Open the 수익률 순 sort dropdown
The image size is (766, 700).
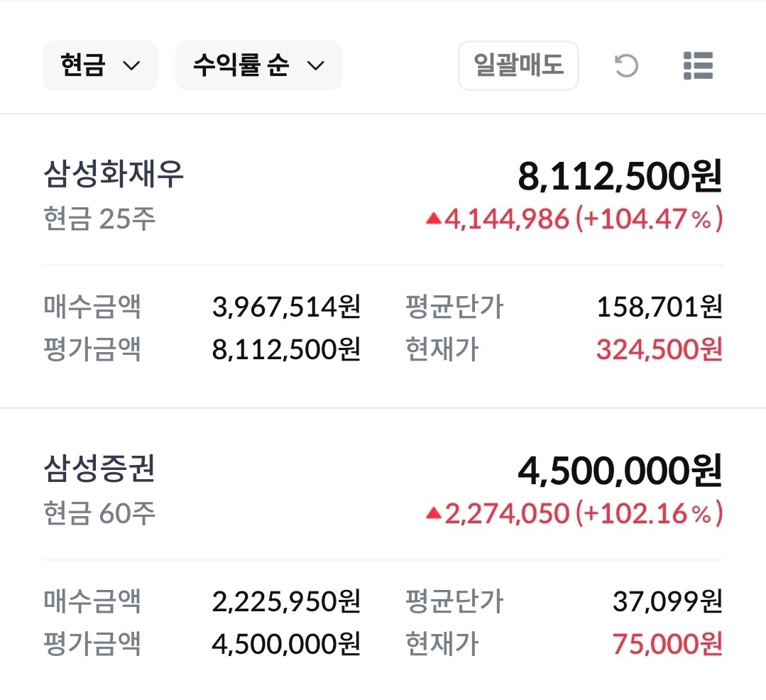pyautogui.click(x=258, y=66)
